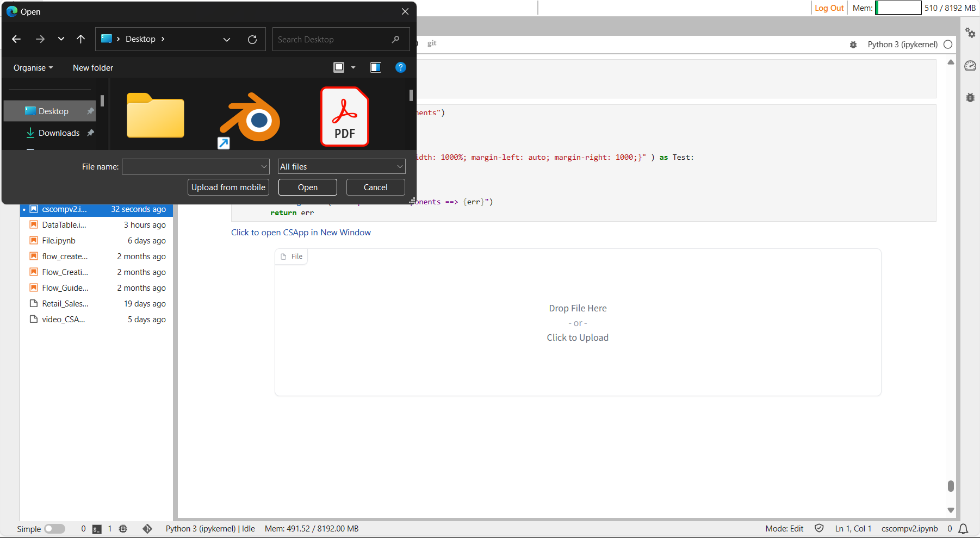Click Log Out link
Image resolution: width=980 pixels, height=538 pixels.
click(829, 8)
